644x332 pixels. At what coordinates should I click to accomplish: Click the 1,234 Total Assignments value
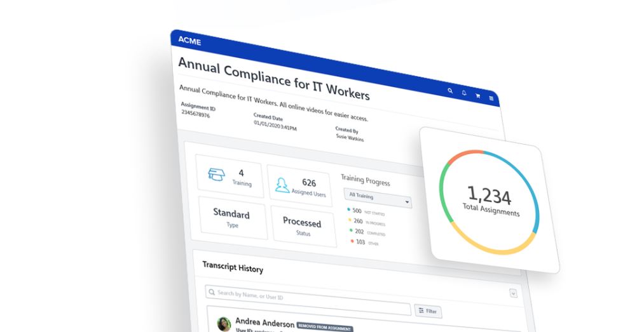point(490,195)
